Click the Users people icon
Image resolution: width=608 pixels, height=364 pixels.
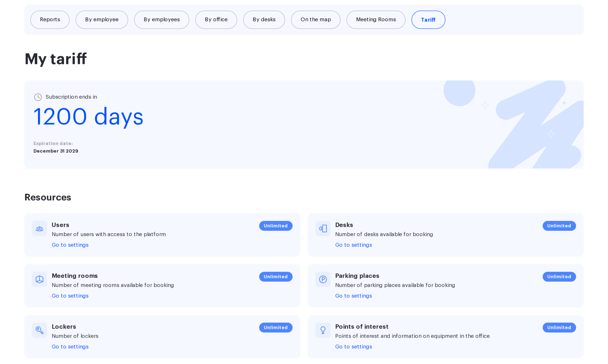tap(39, 229)
